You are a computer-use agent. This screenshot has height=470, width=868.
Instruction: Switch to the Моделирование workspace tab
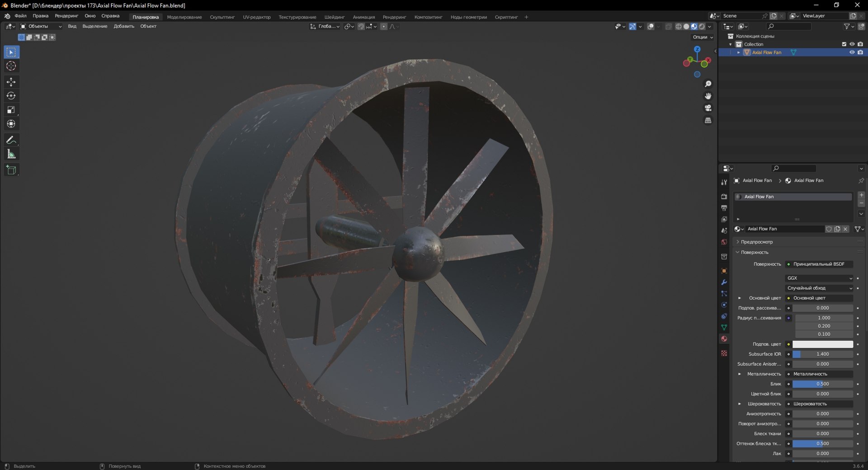pyautogui.click(x=184, y=17)
